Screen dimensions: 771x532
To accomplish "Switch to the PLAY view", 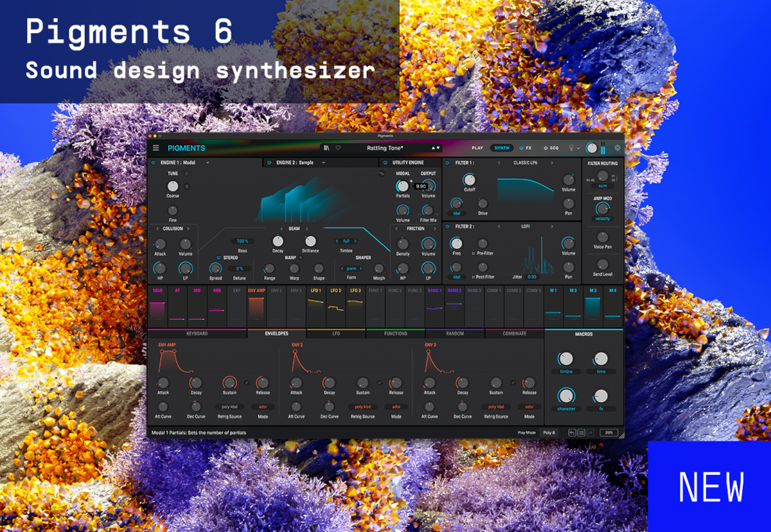I will click(x=477, y=148).
